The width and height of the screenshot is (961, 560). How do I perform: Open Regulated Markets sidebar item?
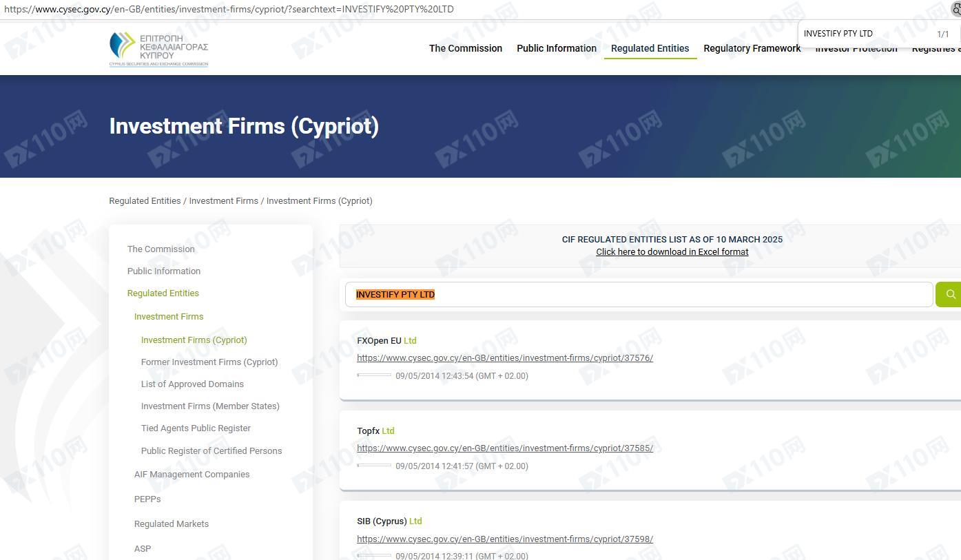click(172, 524)
